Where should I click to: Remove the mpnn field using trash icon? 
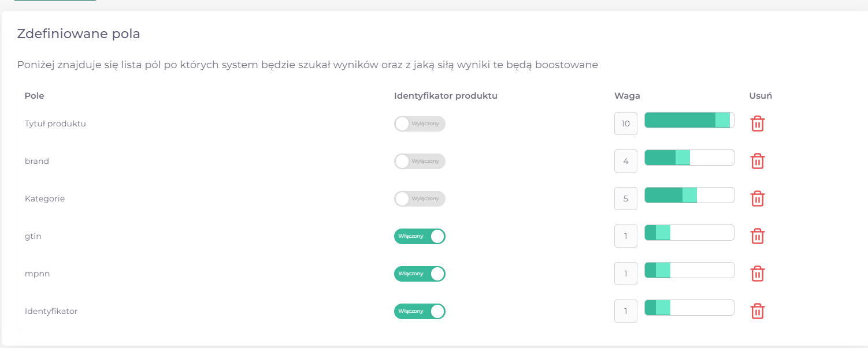(757, 274)
